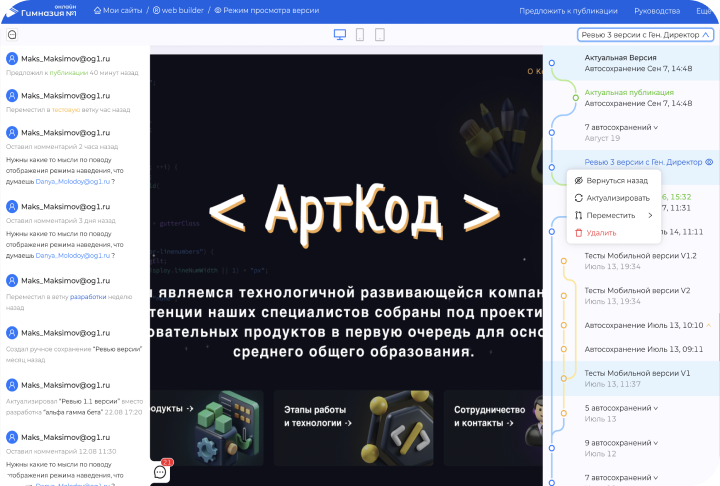Open the chat bubble with 21 notifications
The image size is (720, 486).
point(160,471)
